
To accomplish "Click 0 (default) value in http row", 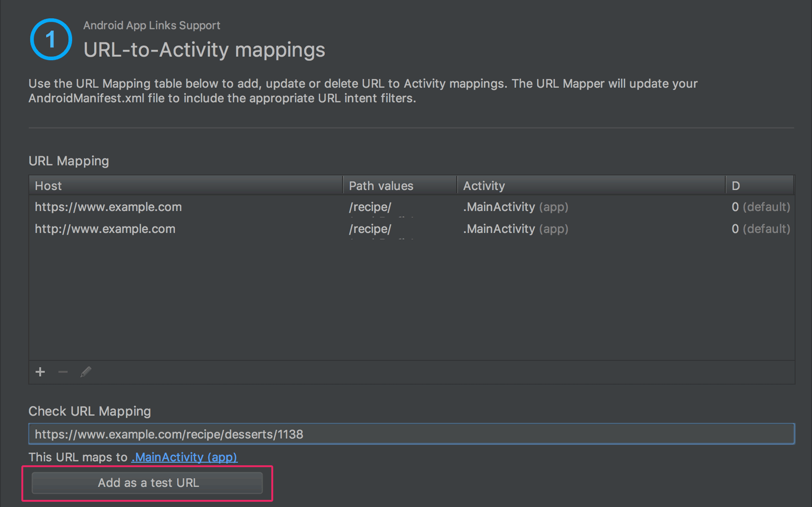I will [x=760, y=229].
